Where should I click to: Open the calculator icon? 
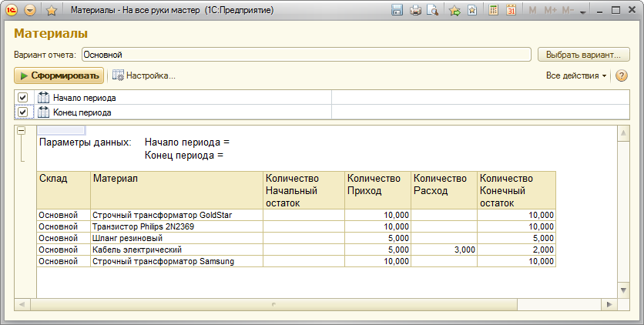(494, 10)
